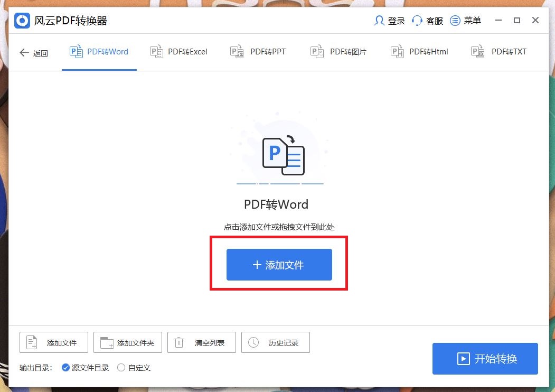The image size is (555, 392).
Task: Click the play icon on 开始转换
Action: point(463,359)
